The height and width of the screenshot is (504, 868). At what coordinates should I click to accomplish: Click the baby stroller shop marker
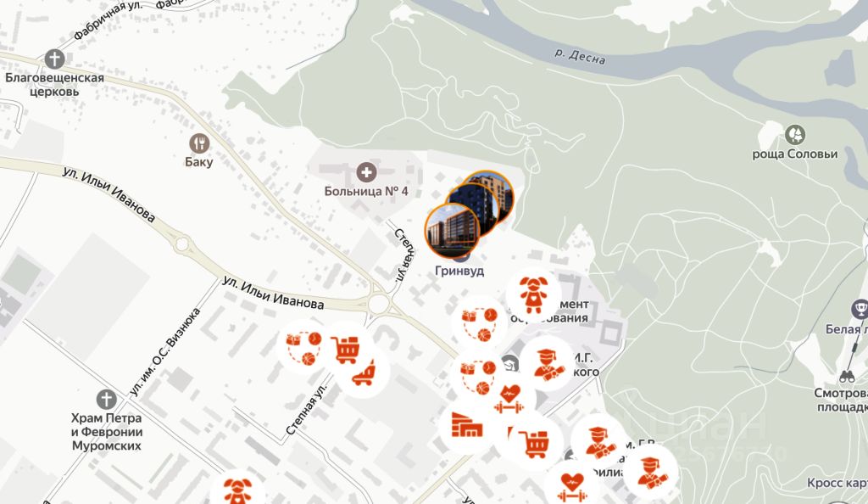pos(364,372)
